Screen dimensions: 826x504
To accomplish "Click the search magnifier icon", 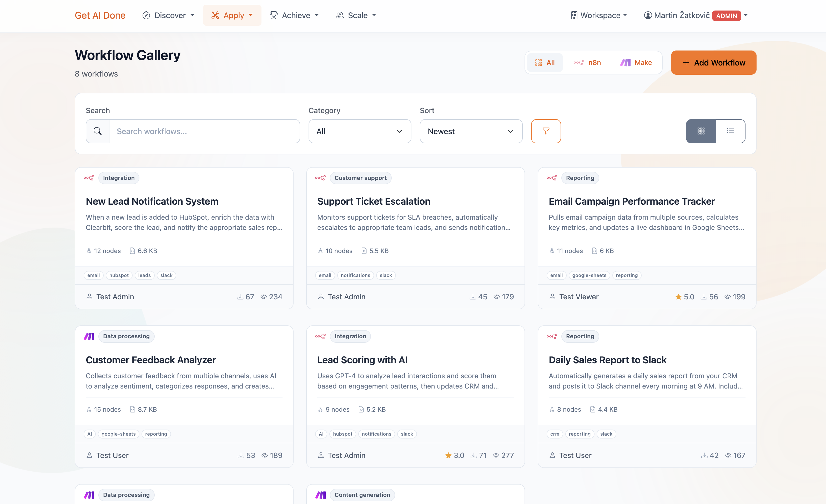I will click(97, 131).
